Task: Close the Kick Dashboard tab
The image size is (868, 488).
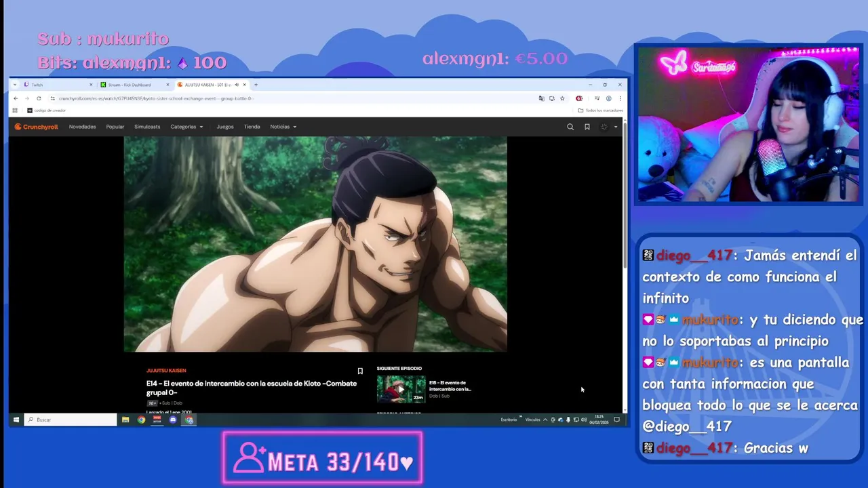Action: [167, 85]
